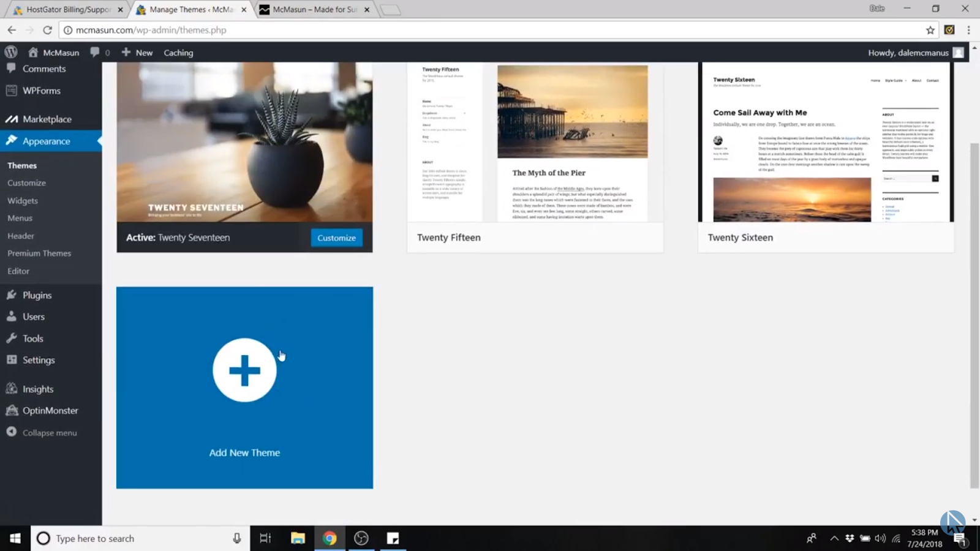This screenshot has height=551, width=980.
Task: Open the Windows Start menu
Action: coord(15,538)
